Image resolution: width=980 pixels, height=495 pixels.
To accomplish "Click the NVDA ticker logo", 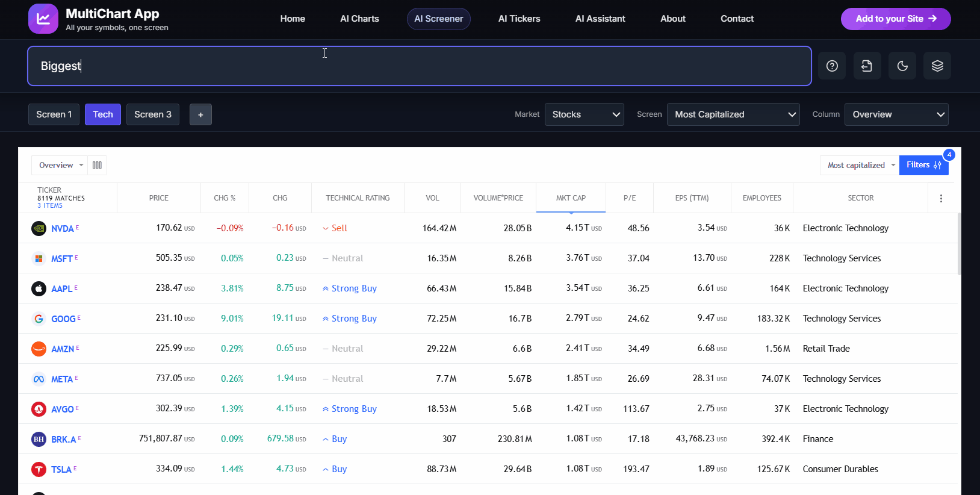I will pyautogui.click(x=39, y=228).
